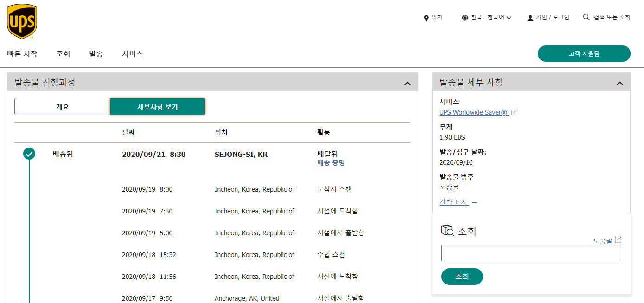Click external link icon beside 도움말

[x=618, y=240]
